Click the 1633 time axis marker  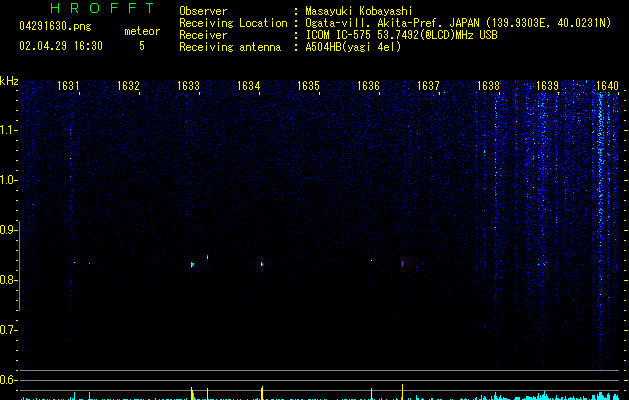coord(188,86)
